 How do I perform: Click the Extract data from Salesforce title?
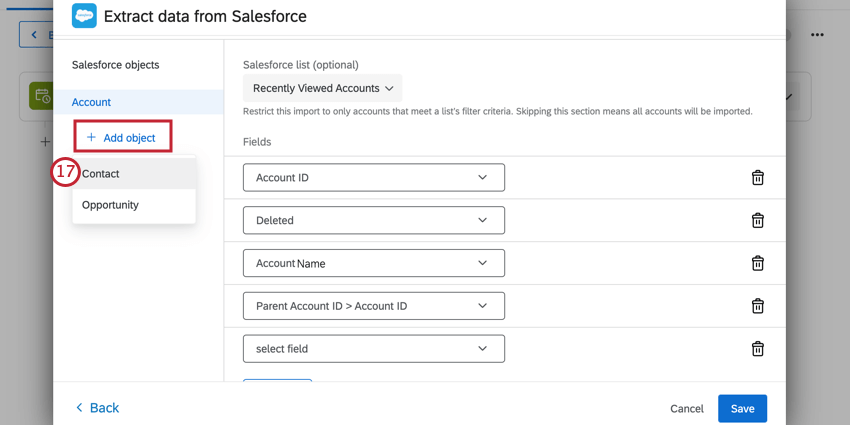pyautogui.click(x=205, y=16)
